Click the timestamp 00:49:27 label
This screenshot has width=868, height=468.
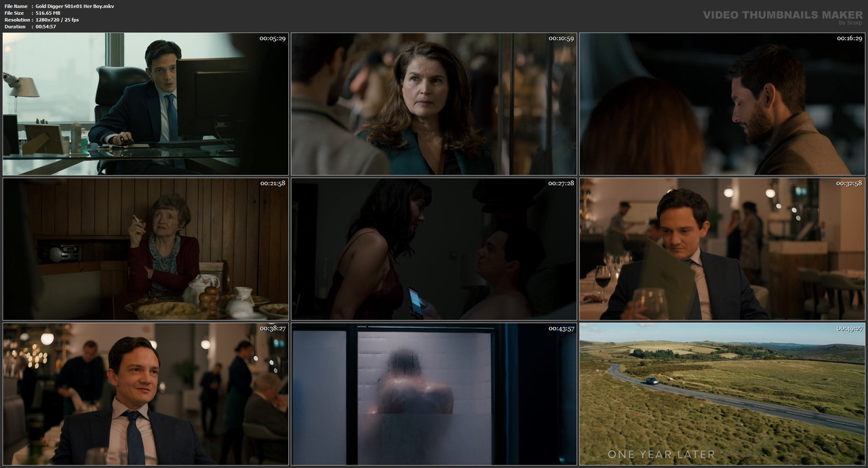point(849,329)
